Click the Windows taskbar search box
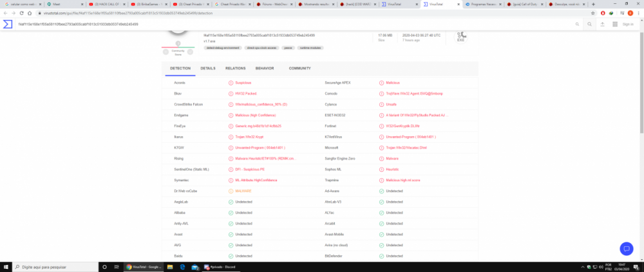 click(55, 267)
